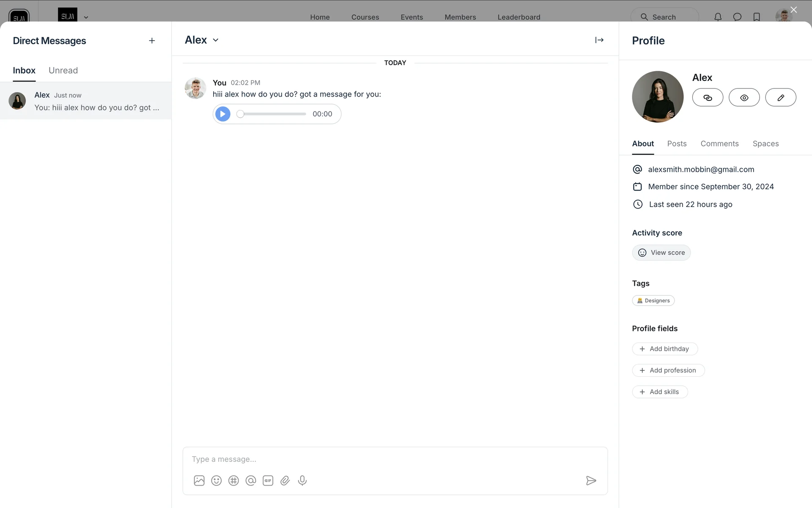Viewport: 812px width, 508px height.
Task: Start voice recording with microphone icon
Action: [302, 480]
